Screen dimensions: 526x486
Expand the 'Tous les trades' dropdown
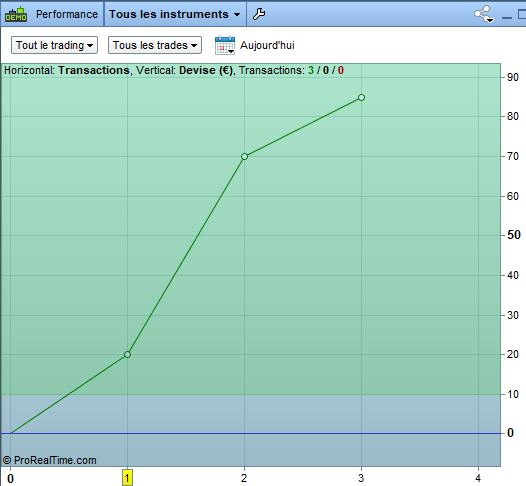155,45
